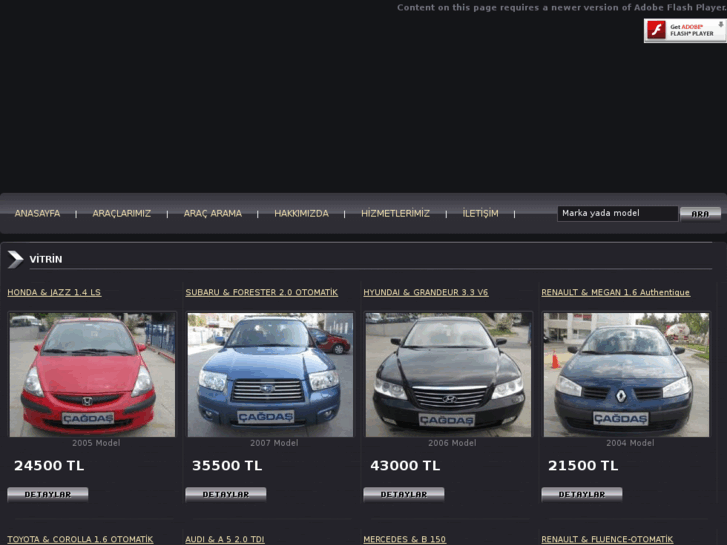This screenshot has width=727, height=545.
Task: Click DETAYLAR under the 21500 TL Renault
Action: (582, 494)
